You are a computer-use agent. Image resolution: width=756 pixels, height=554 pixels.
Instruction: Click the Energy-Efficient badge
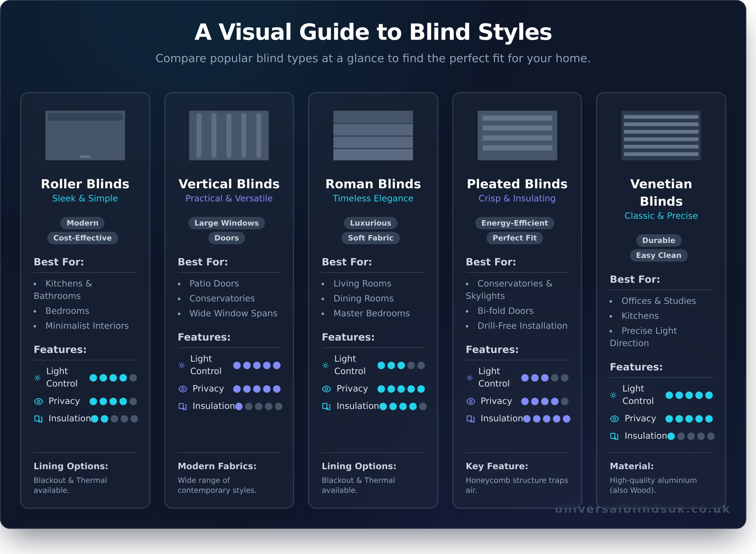click(514, 223)
